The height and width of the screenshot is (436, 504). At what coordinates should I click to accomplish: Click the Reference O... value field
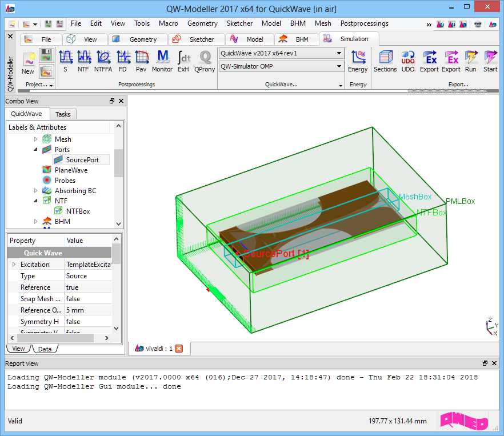pos(87,310)
